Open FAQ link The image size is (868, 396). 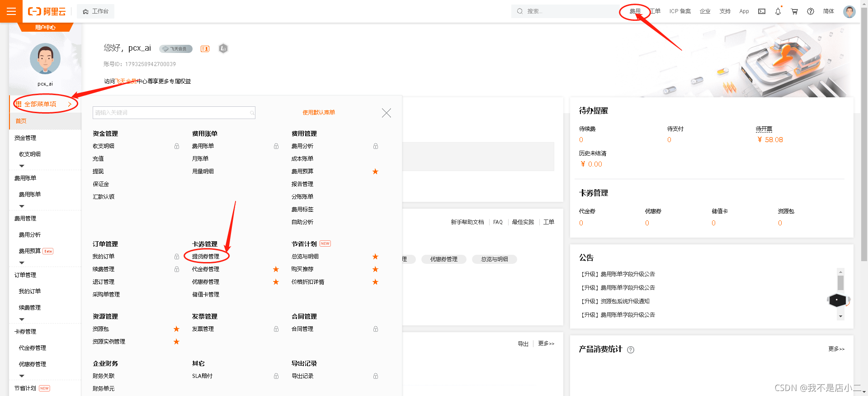pyautogui.click(x=498, y=222)
